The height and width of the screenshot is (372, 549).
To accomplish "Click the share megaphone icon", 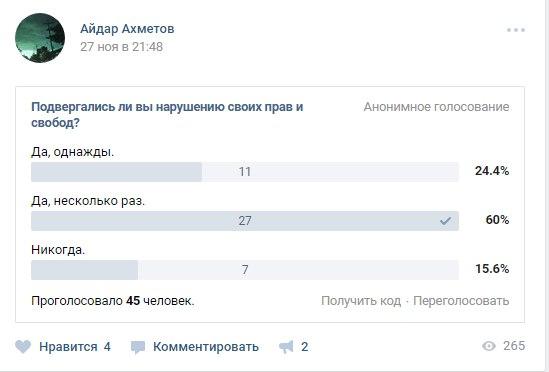I will (x=286, y=347).
